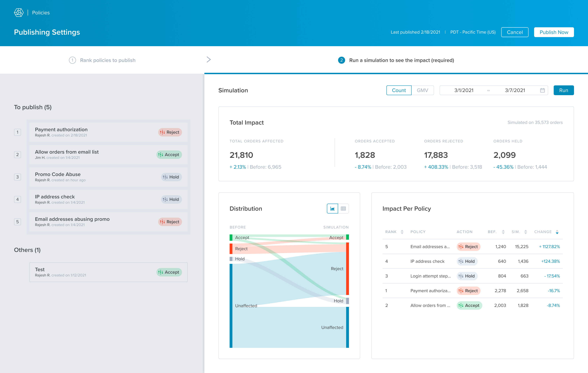
Task: Switch Distribution to table view icon
Action: coord(343,209)
